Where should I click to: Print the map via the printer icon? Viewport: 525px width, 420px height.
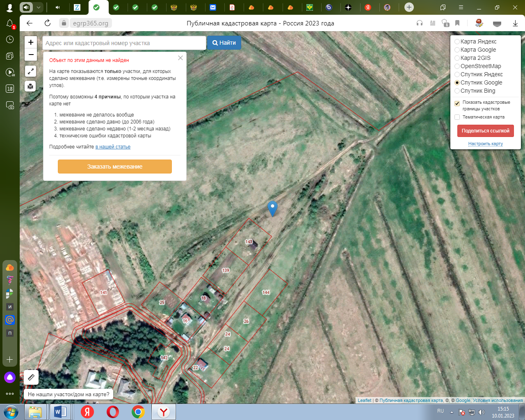31,86
